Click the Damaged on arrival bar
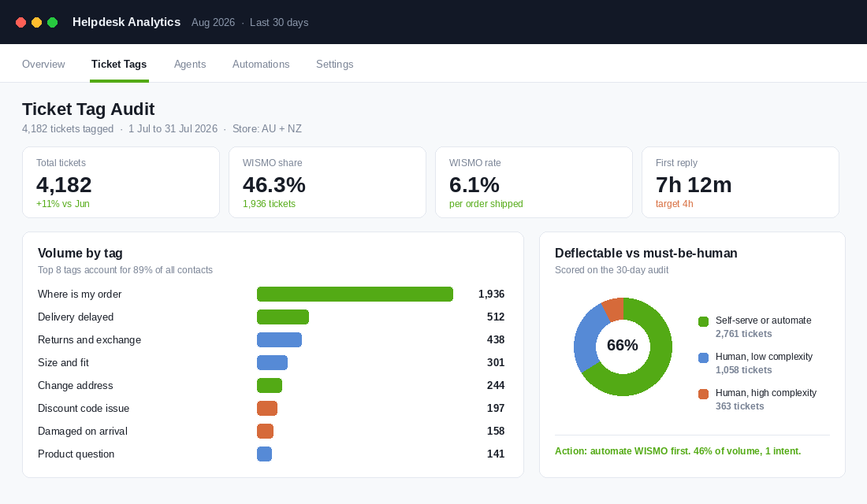This screenshot has height=504, width=867. [x=265, y=431]
